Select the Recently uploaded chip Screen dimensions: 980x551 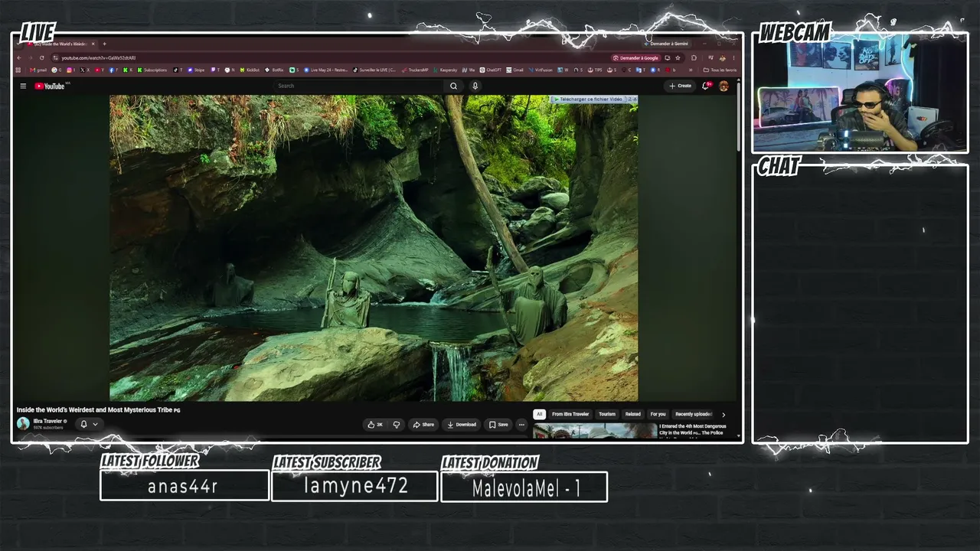click(694, 414)
